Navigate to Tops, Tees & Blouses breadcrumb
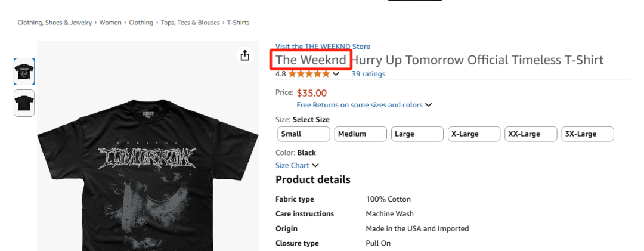Viewport: 644px width, 251px height. pyautogui.click(x=190, y=23)
